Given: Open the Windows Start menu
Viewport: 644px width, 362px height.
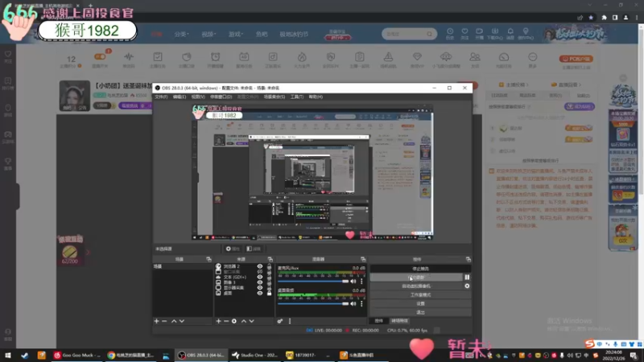Looking at the screenshot, I should click(8, 355).
